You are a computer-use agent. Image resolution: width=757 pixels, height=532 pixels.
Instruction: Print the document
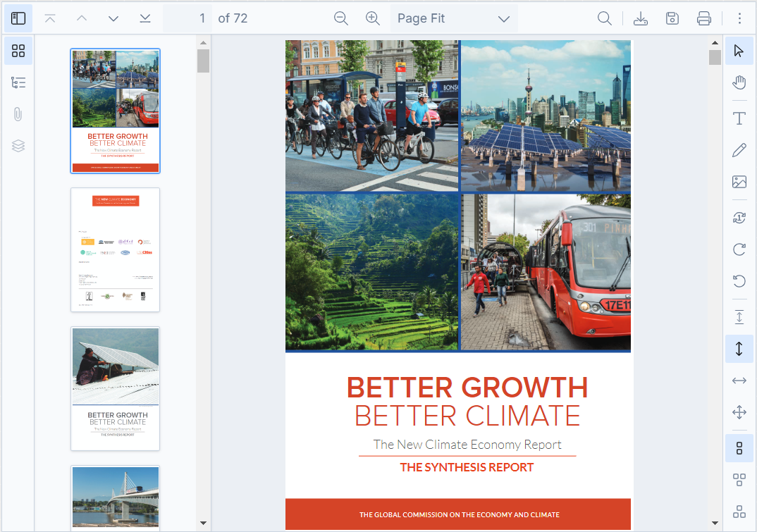click(x=704, y=18)
